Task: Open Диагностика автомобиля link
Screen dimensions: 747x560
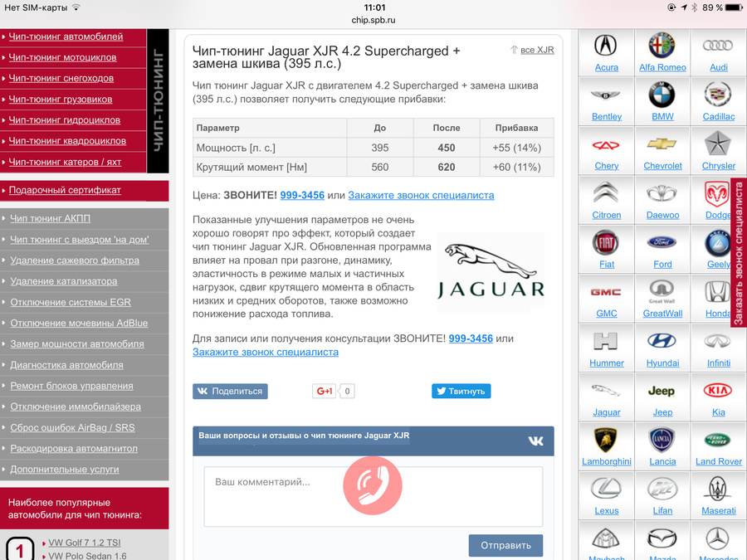Action: point(66,365)
